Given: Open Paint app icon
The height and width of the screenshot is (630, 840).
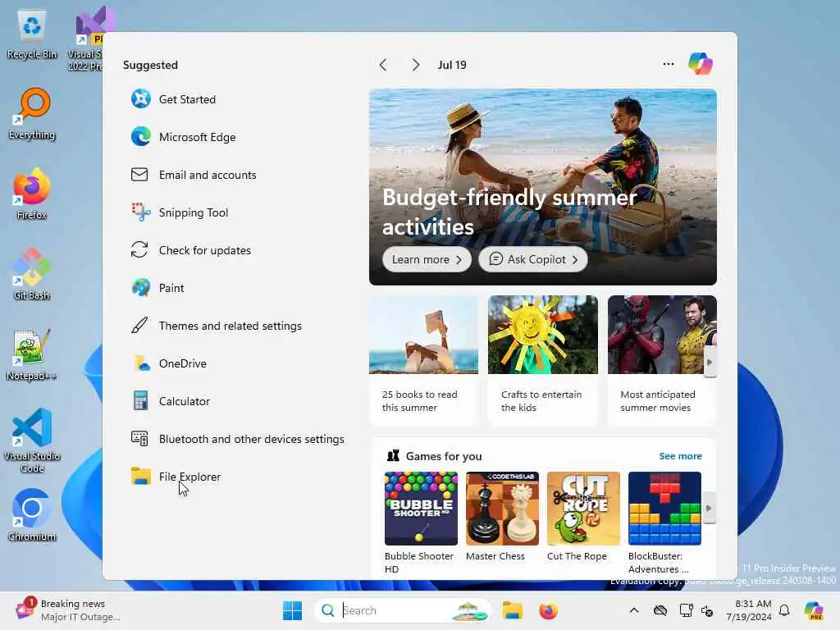Looking at the screenshot, I should point(141,288).
